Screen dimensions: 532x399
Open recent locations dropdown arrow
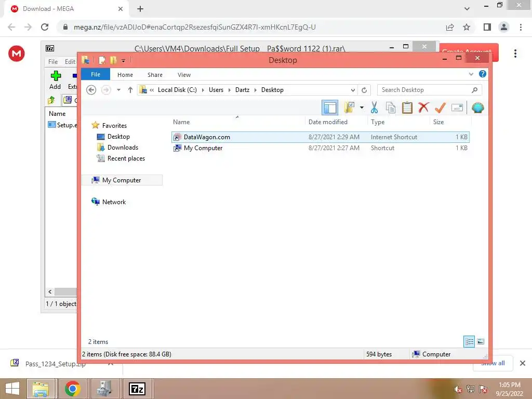click(118, 90)
